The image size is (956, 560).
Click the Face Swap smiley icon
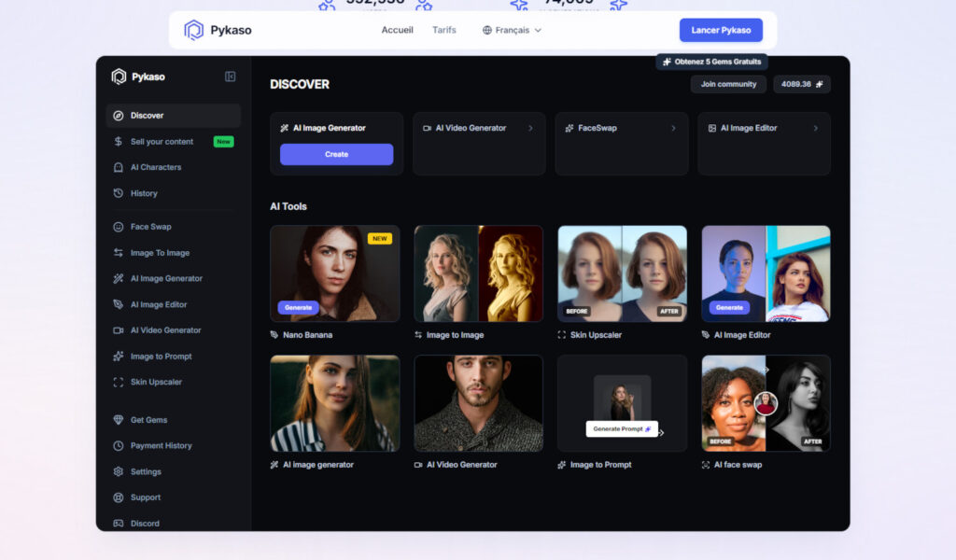[x=119, y=227]
